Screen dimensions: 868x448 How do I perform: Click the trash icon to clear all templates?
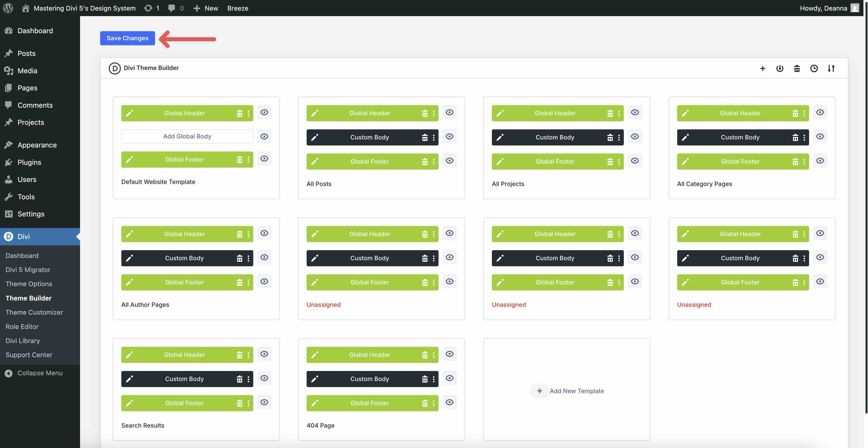797,68
